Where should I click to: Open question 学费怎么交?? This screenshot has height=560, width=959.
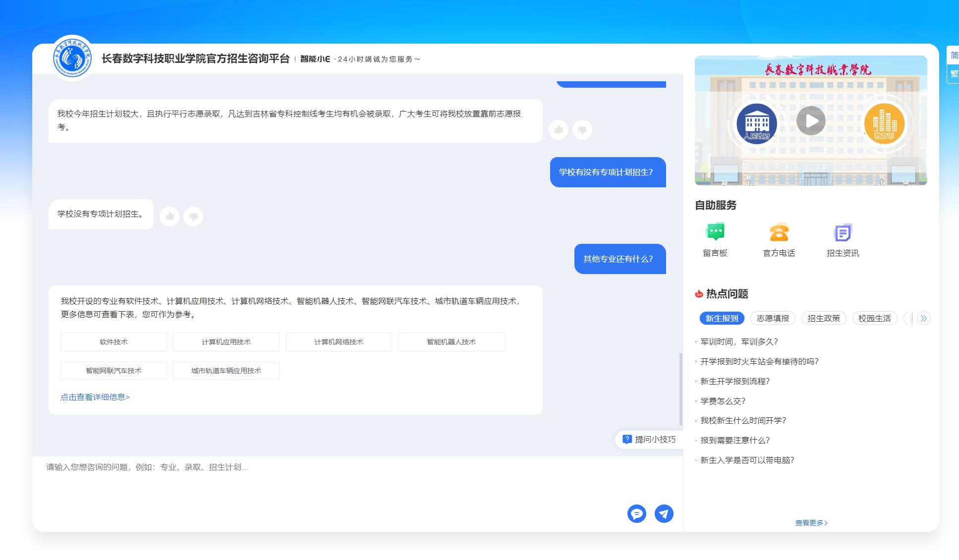723,401
